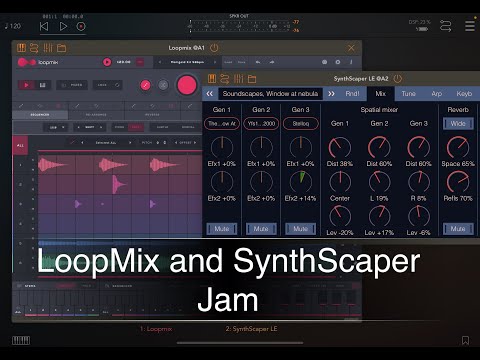Switch to the Tune tab in SynthScaper
The height and width of the screenshot is (360, 480).
coord(408,94)
